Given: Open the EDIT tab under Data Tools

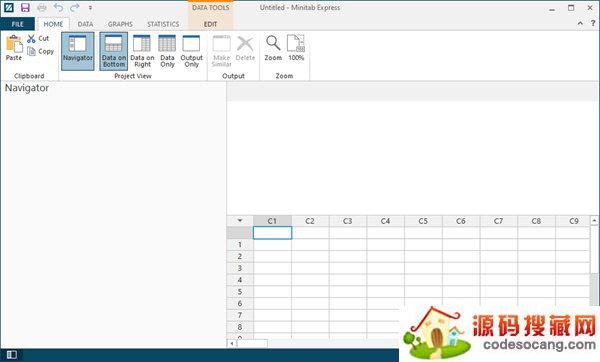Looking at the screenshot, I should coord(210,24).
